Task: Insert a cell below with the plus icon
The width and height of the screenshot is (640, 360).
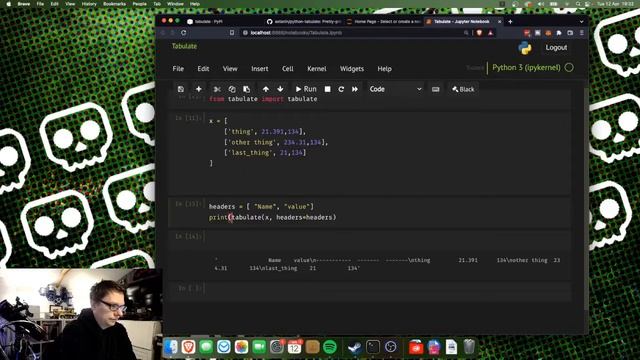Action: pyautogui.click(x=199, y=89)
